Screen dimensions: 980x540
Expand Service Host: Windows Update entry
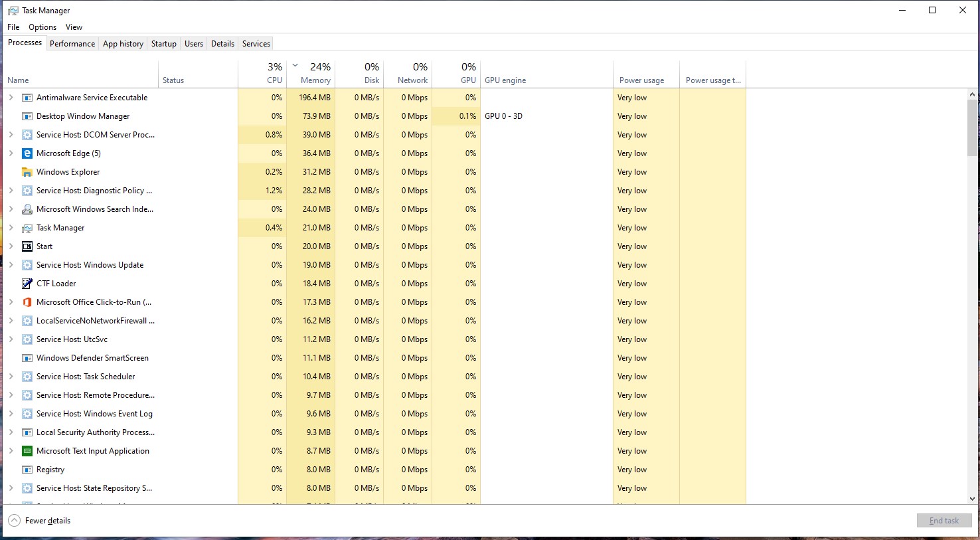(x=11, y=265)
